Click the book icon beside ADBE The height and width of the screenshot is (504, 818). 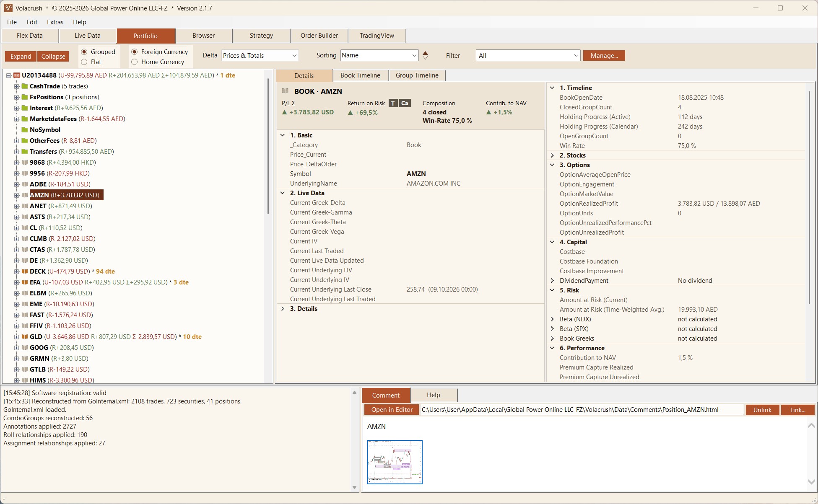click(x=25, y=184)
